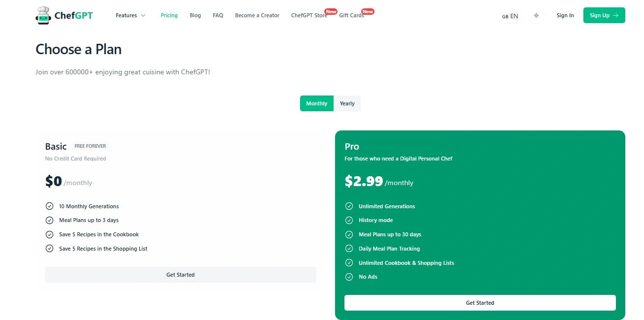The width and height of the screenshot is (644, 320).
Task: Toggle the light/dark theme sun icon
Action: tap(536, 16)
